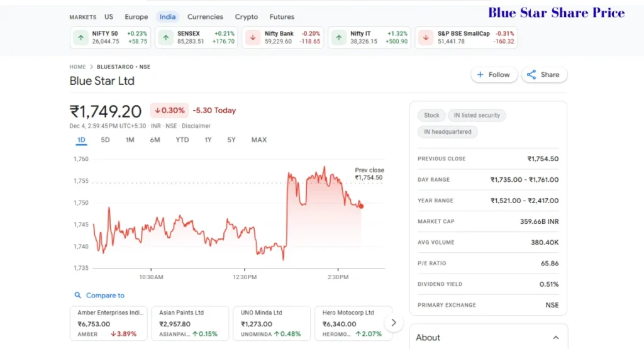The width and height of the screenshot is (644, 349).
Task: Click the P/E Ratio value 65.86
Action: (x=550, y=263)
